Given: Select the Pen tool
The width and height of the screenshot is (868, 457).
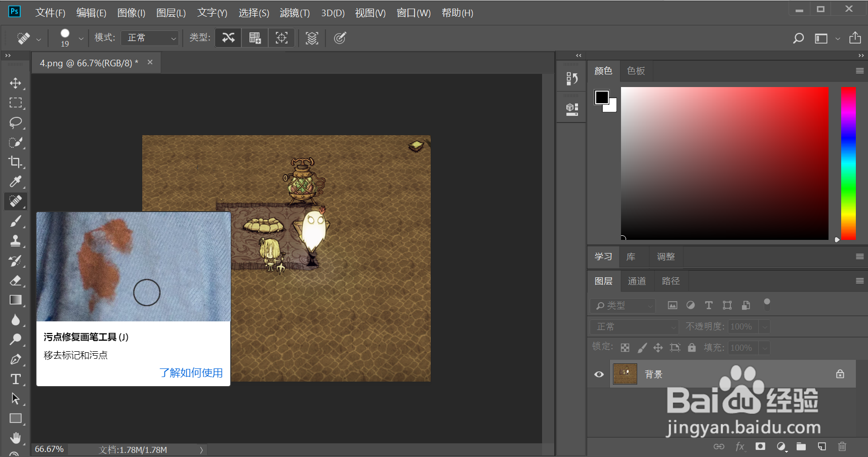Looking at the screenshot, I should [16, 359].
